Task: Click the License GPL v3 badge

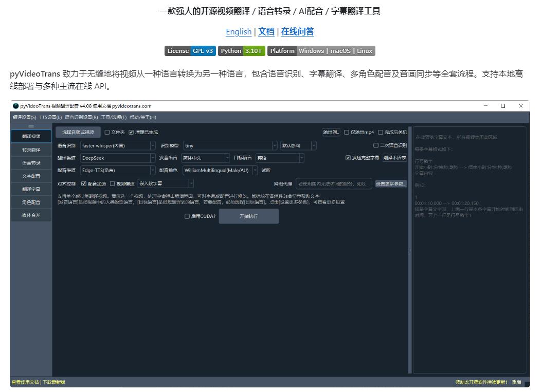Action: 190,51
